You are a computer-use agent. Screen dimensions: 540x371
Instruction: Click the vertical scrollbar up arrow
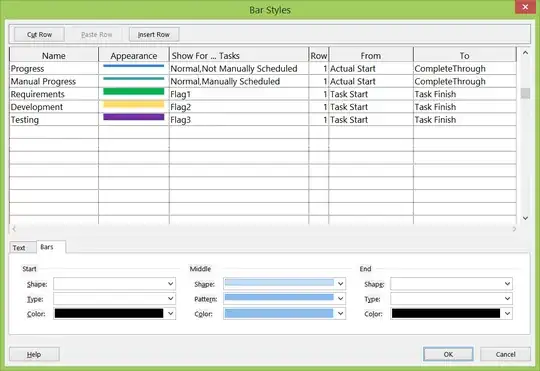(x=525, y=53)
